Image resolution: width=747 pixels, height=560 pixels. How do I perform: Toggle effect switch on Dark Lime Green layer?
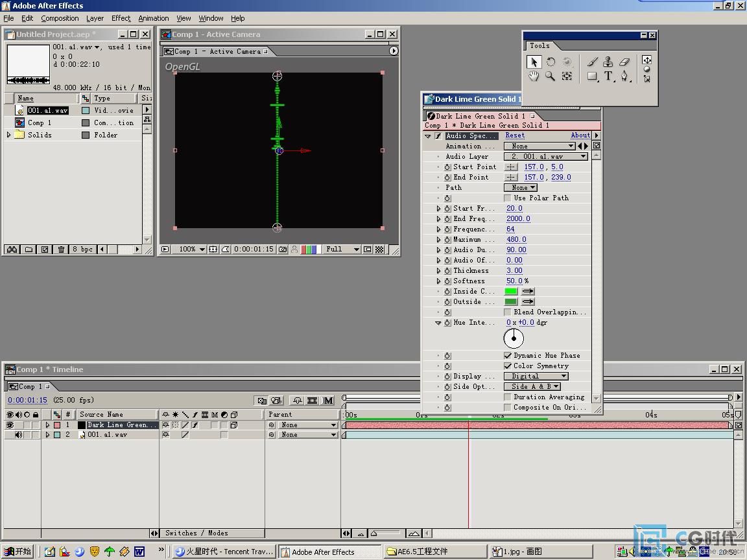click(x=195, y=425)
